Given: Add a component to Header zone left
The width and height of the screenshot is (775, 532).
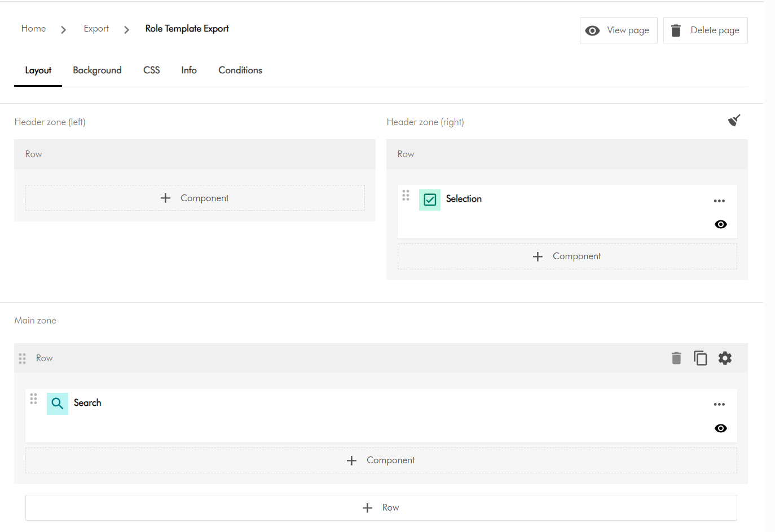Looking at the screenshot, I should tap(195, 198).
